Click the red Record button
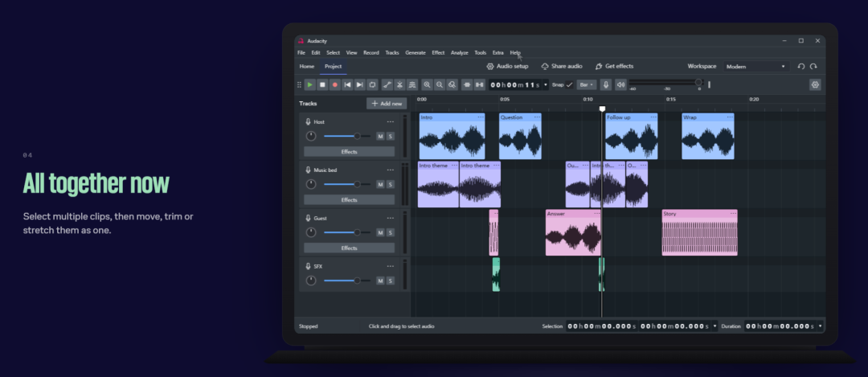The height and width of the screenshot is (377, 868). tap(335, 84)
